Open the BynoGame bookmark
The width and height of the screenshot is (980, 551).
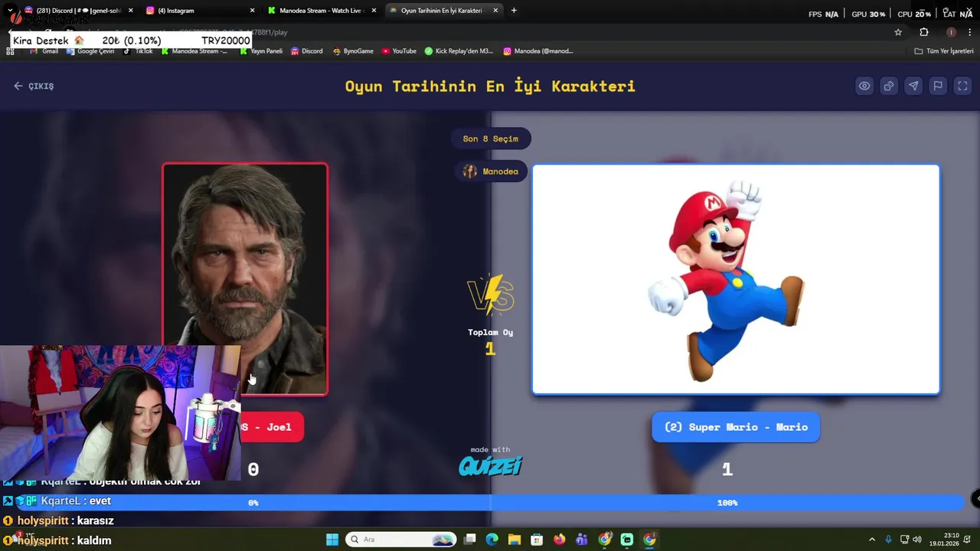[x=353, y=51]
